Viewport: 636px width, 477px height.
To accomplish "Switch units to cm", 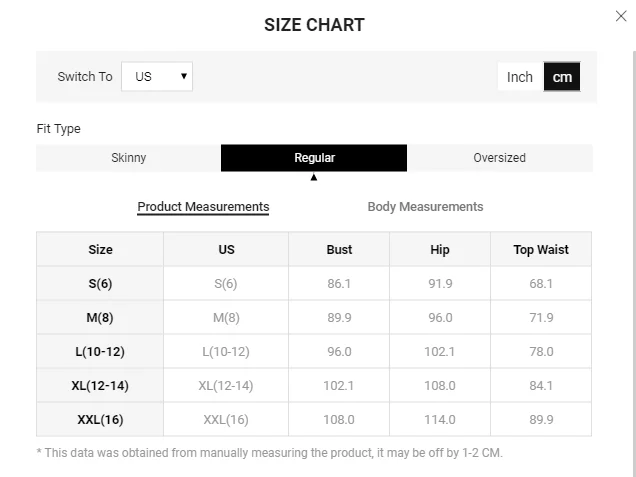I will (x=562, y=77).
